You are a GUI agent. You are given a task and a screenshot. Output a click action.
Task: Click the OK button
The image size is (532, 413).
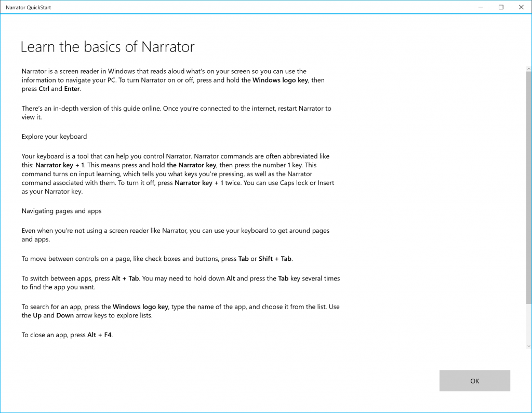[x=474, y=381]
